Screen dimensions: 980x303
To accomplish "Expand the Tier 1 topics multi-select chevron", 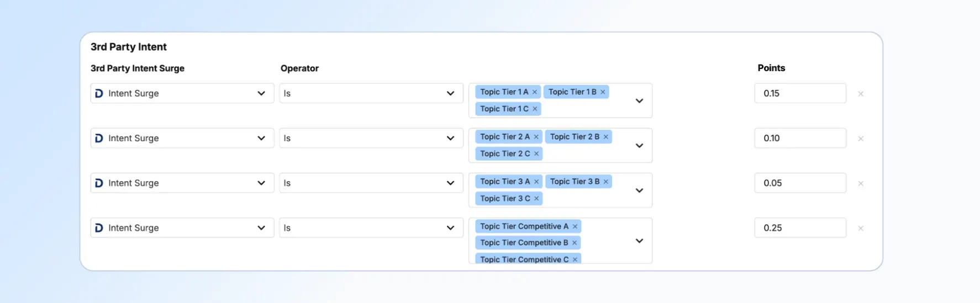I will (639, 101).
